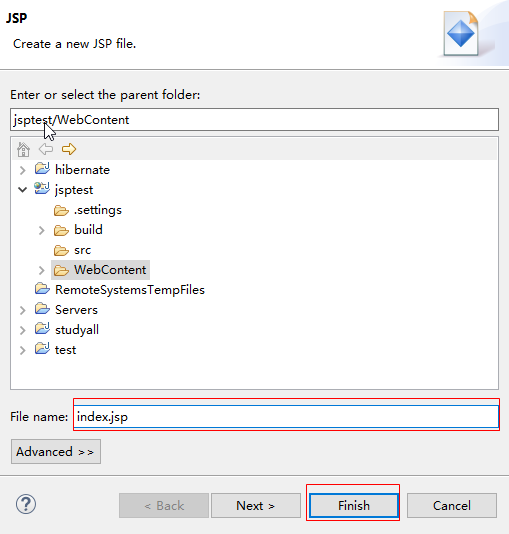Open help with the question mark icon

click(26, 504)
